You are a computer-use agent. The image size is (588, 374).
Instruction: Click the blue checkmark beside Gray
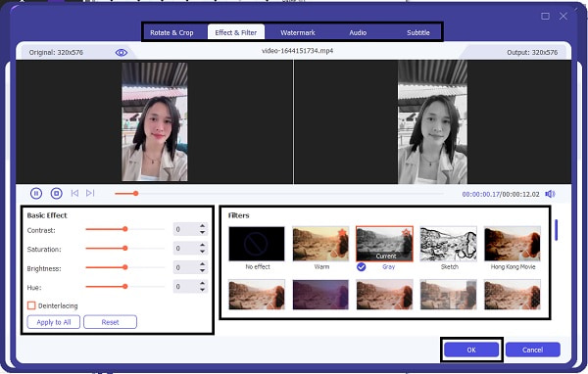(x=361, y=267)
